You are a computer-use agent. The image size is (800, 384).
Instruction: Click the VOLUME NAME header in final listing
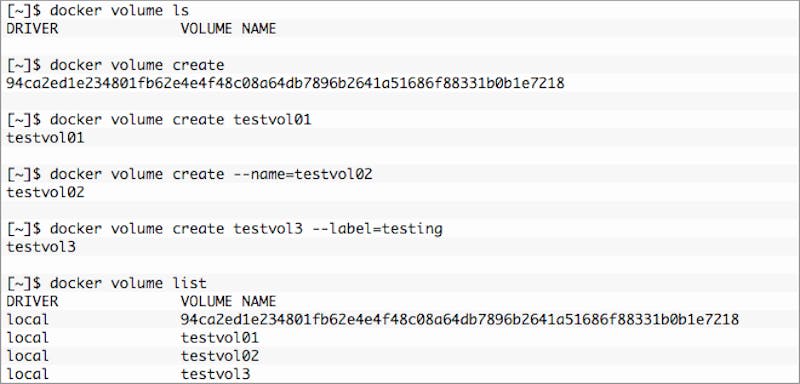pos(228,301)
